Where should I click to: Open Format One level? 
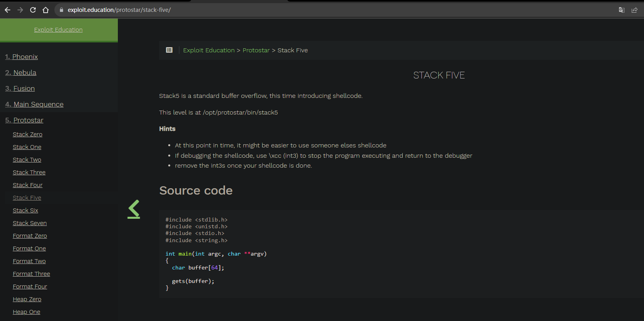29,248
